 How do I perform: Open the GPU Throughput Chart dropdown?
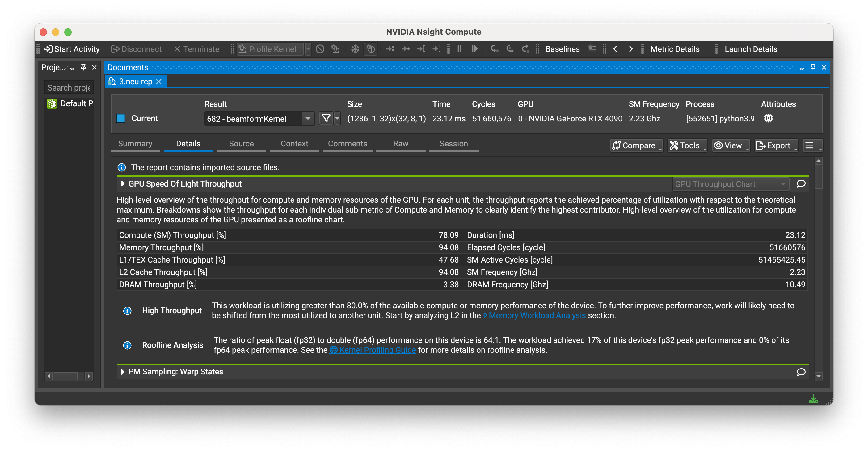click(731, 184)
